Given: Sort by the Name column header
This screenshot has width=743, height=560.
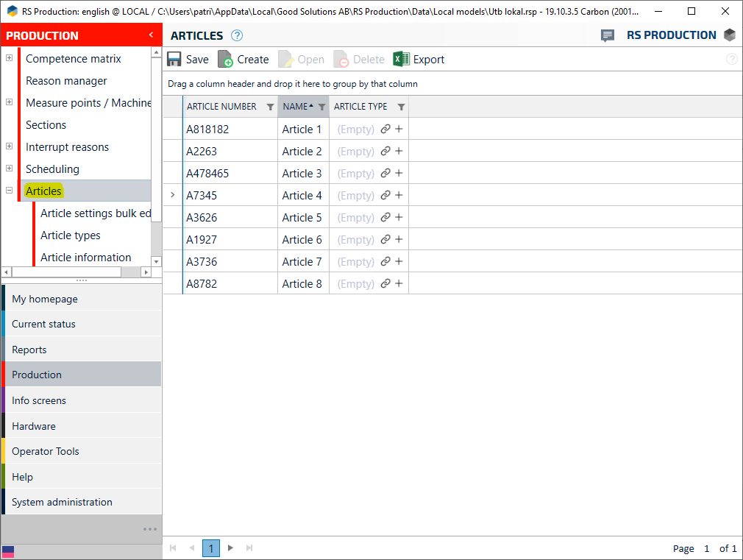Looking at the screenshot, I should click(296, 107).
